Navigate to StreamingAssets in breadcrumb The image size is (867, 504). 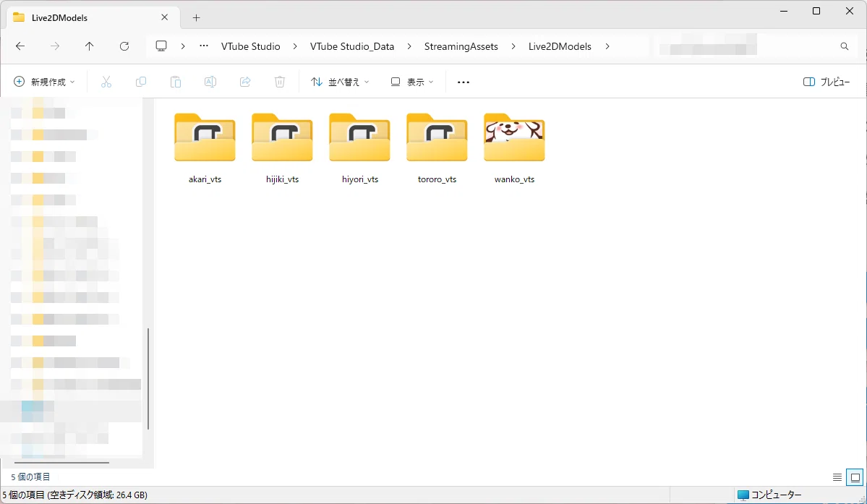(x=461, y=46)
